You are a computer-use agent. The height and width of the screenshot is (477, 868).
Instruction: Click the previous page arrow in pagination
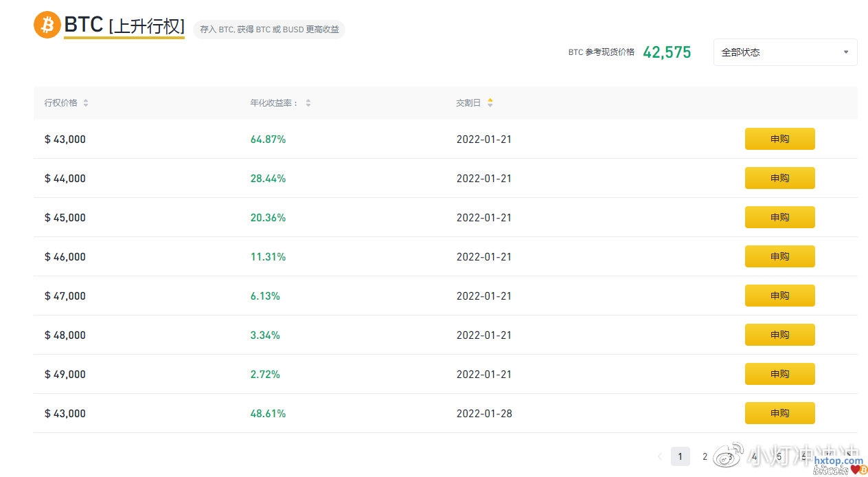click(660, 456)
